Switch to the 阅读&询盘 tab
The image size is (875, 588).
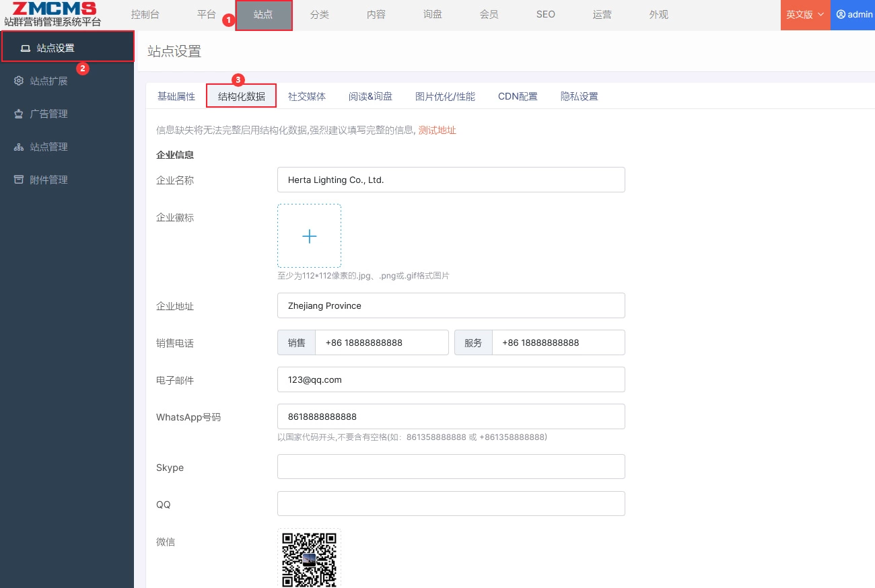pyautogui.click(x=370, y=96)
